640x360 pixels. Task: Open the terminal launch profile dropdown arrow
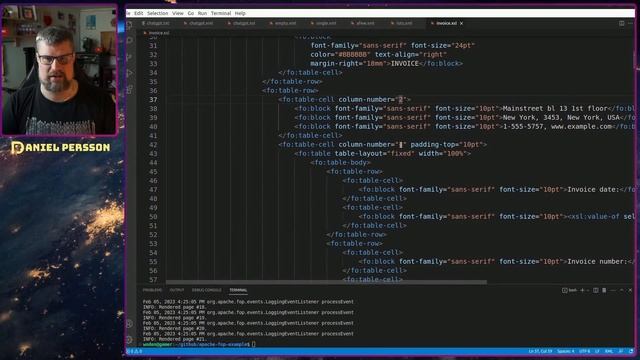coord(588,290)
